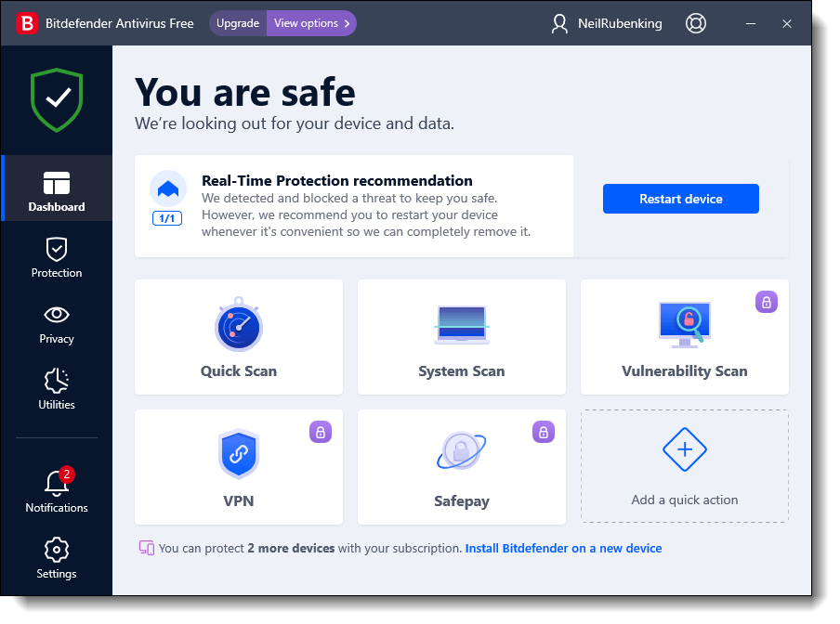The image size is (840, 624).
Task: Click the Restart device button
Action: pyautogui.click(x=680, y=199)
